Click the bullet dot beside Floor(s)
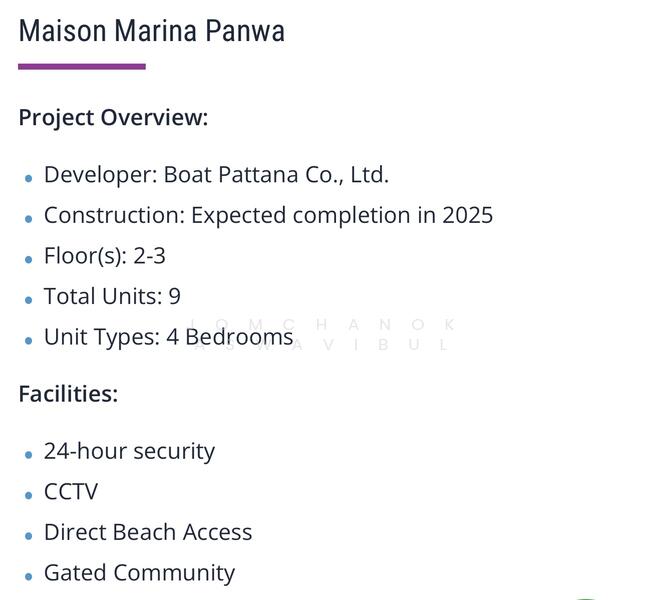The image size is (661, 600). 29,259
